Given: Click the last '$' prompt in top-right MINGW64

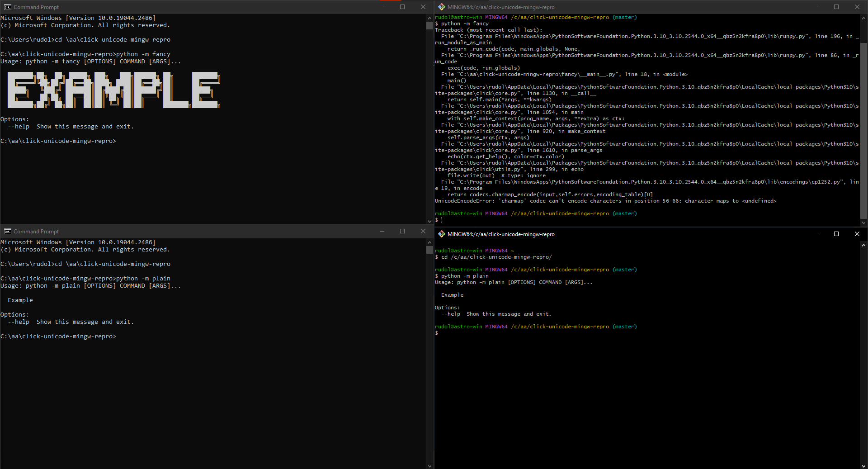Looking at the screenshot, I should pos(437,220).
